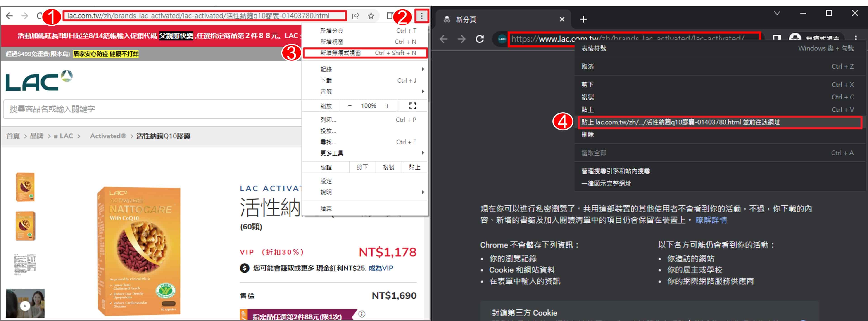Open the Activated® breadcrumb link
The height and width of the screenshot is (321, 868).
[x=108, y=136]
